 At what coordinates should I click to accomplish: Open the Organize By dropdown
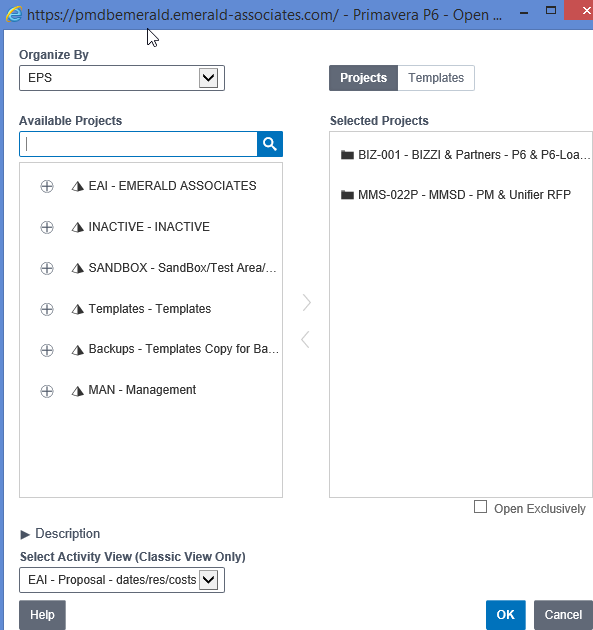click(209, 78)
